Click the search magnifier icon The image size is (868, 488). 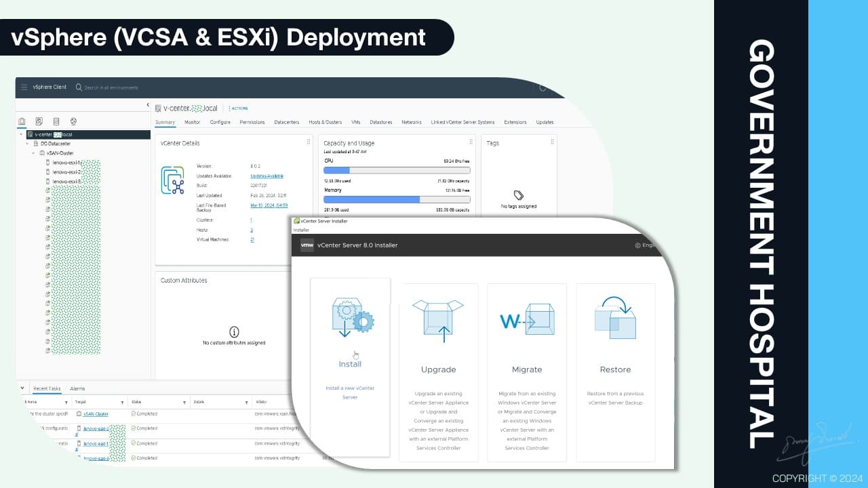(x=79, y=87)
